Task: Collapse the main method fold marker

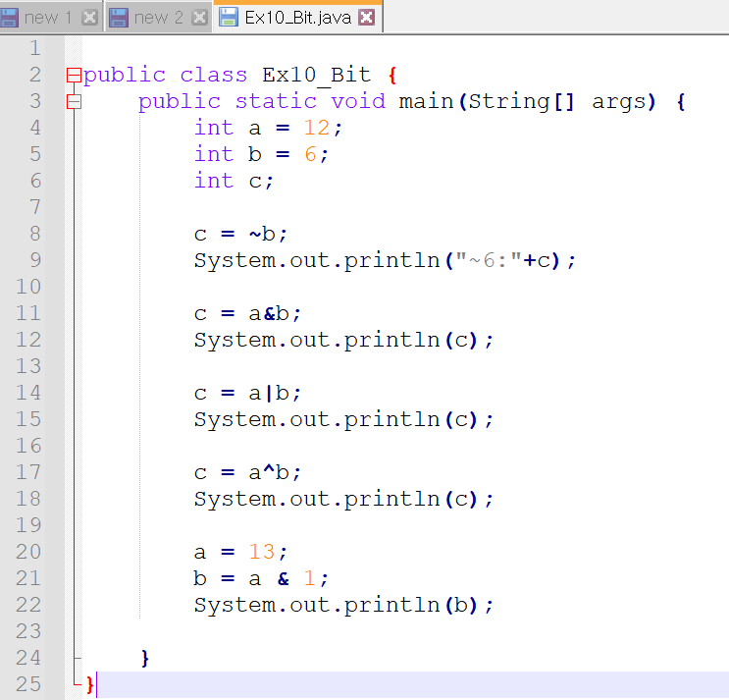Action: [74, 102]
